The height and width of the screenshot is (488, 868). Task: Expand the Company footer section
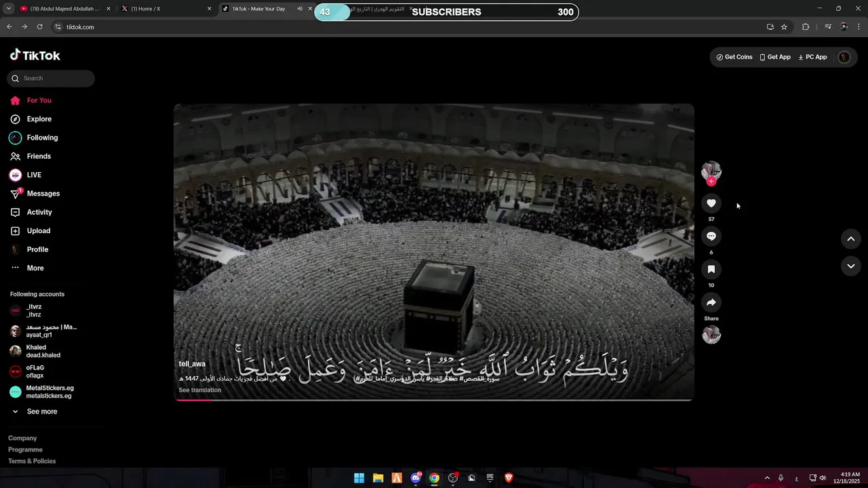[22, 439]
